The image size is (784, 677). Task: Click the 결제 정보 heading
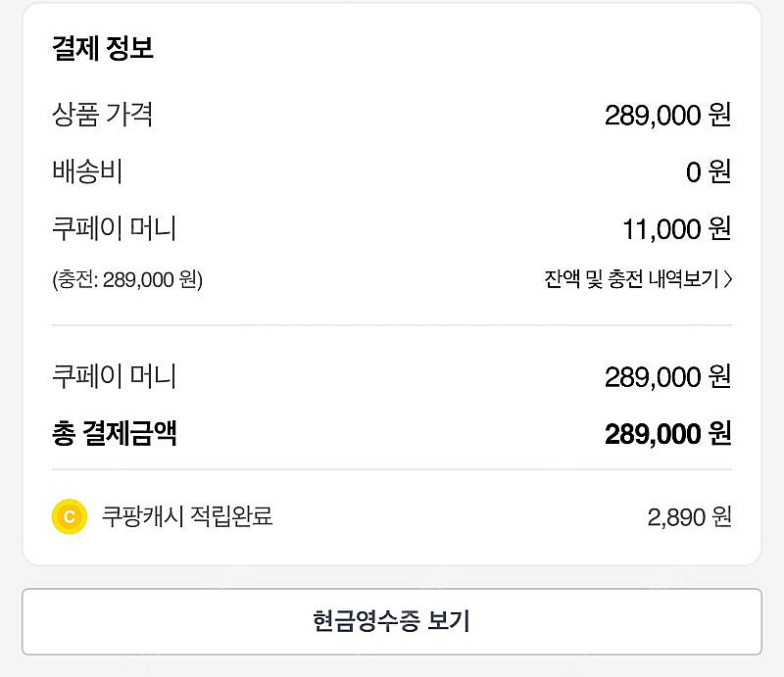(x=103, y=49)
